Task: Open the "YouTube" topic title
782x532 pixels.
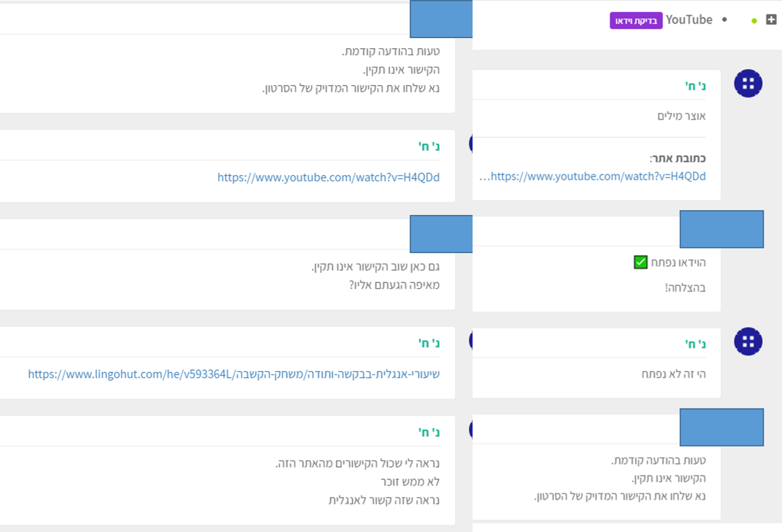Action: (x=689, y=20)
